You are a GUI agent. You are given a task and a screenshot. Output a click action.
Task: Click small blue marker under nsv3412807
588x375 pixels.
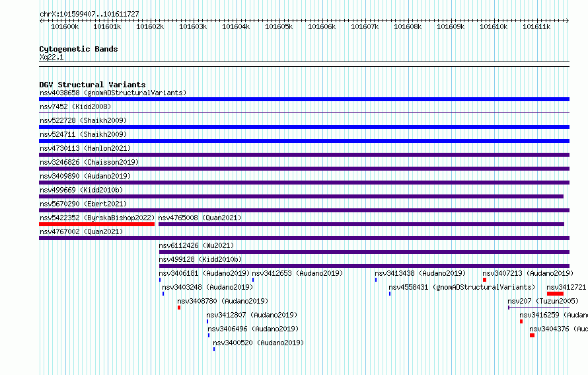(x=207, y=321)
